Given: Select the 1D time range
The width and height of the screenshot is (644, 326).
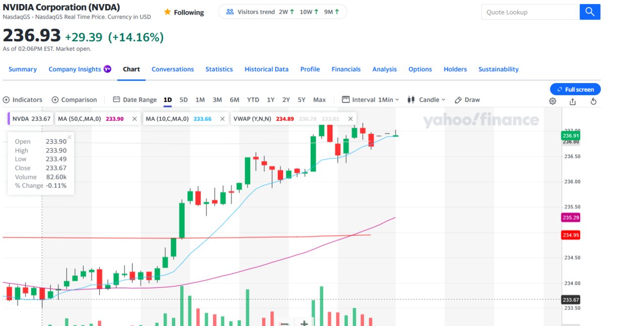Looking at the screenshot, I should (168, 100).
